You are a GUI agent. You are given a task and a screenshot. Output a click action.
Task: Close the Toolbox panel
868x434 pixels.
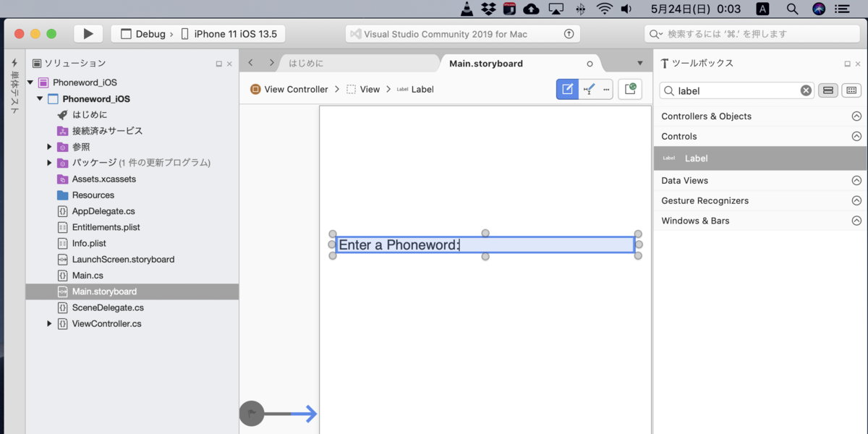tap(858, 64)
